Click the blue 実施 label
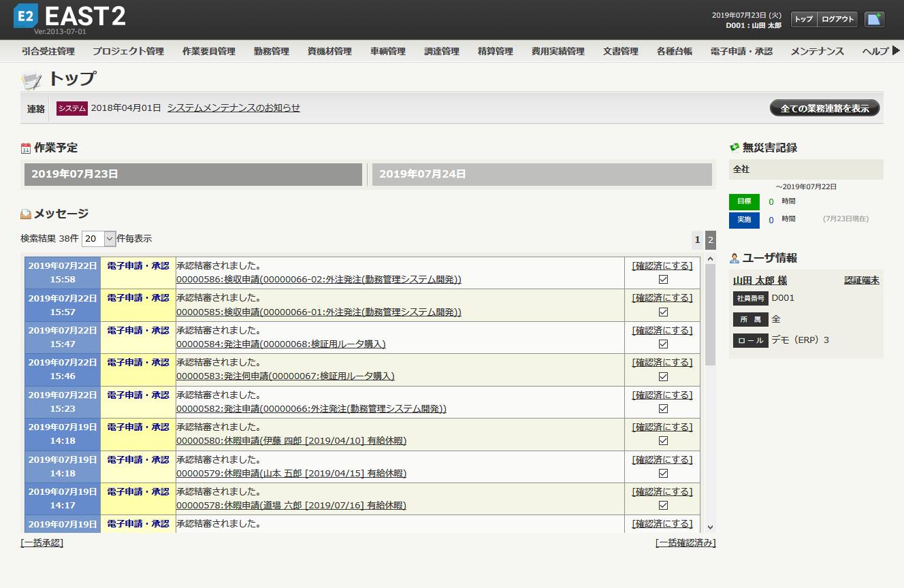The height and width of the screenshot is (588, 904). [x=744, y=220]
